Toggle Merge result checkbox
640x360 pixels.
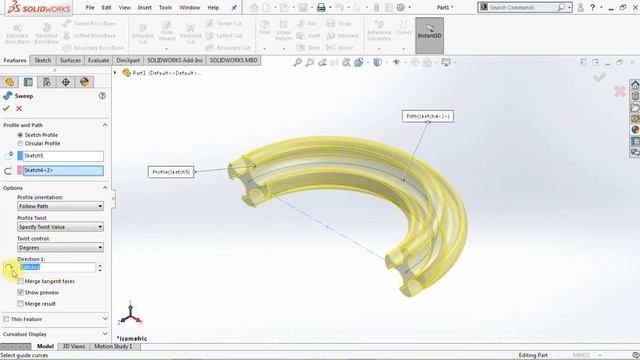pyautogui.click(x=20, y=304)
